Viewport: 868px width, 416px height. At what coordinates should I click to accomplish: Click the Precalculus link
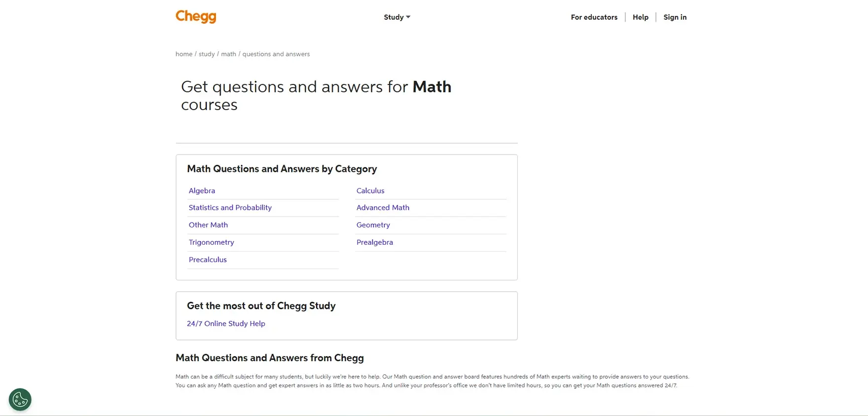pos(208,259)
